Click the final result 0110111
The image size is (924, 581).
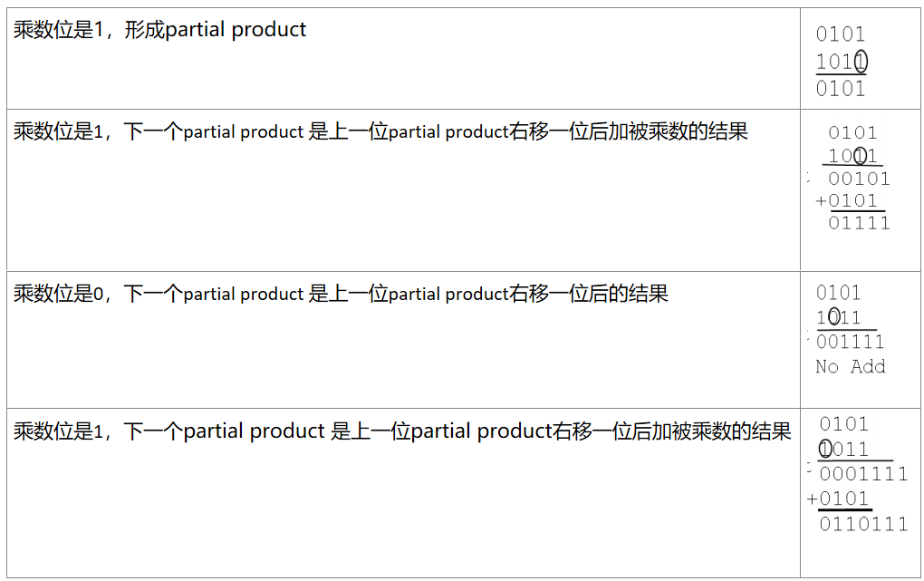[x=863, y=524]
